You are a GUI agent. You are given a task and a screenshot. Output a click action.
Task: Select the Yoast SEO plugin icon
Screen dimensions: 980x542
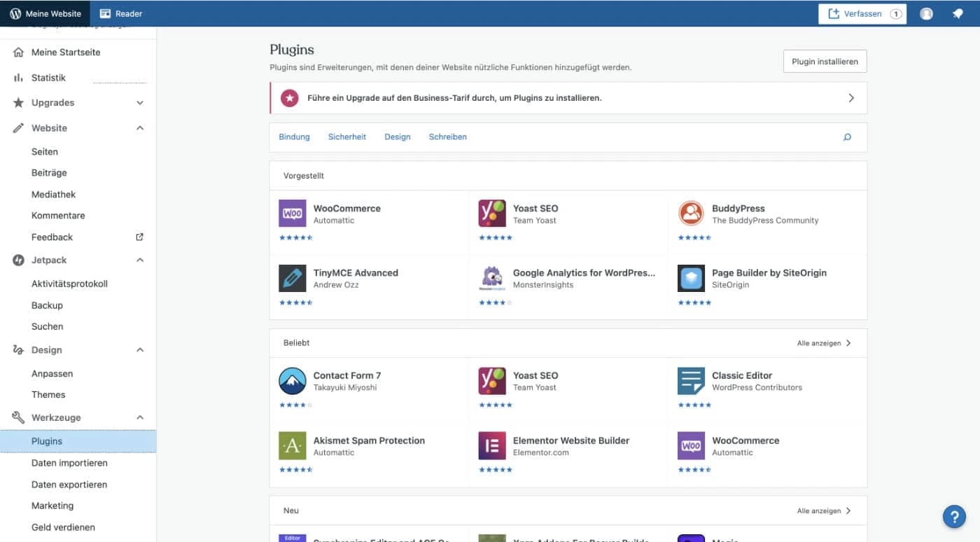click(491, 213)
